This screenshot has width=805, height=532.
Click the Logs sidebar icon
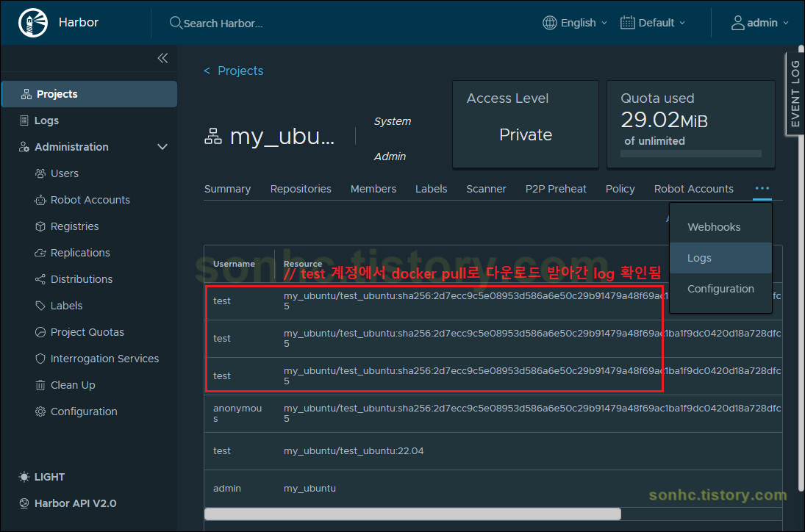coord(24,121)
